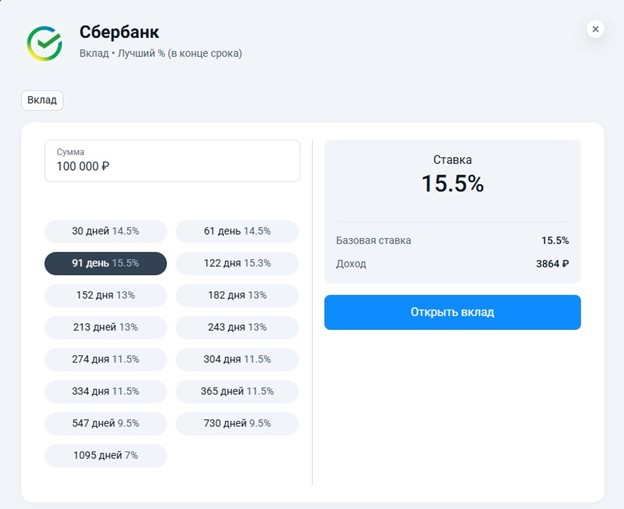This screenshot has height=509, width=624.
Task: Choose the 152 дня 13% option
Action: (105, 295)
